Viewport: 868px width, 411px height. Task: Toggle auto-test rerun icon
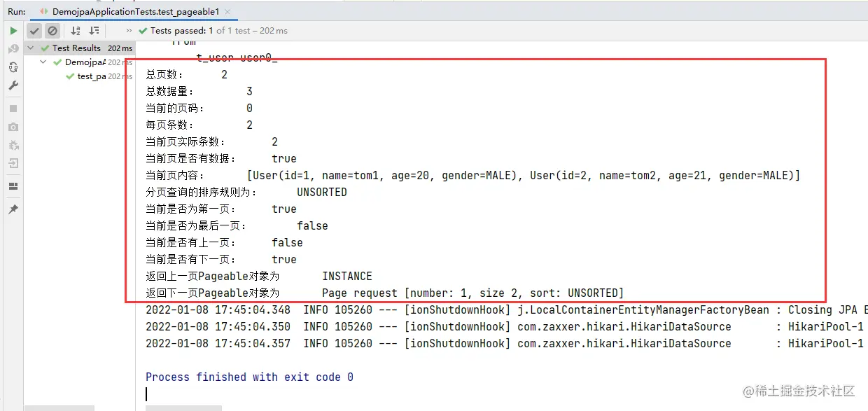pyautogui.click(x=13, y=67)
